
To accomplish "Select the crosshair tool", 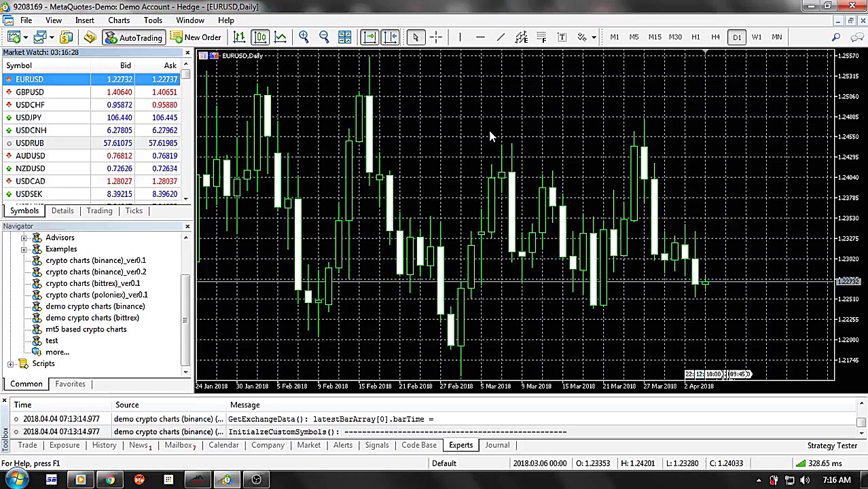I will [436, 37].
